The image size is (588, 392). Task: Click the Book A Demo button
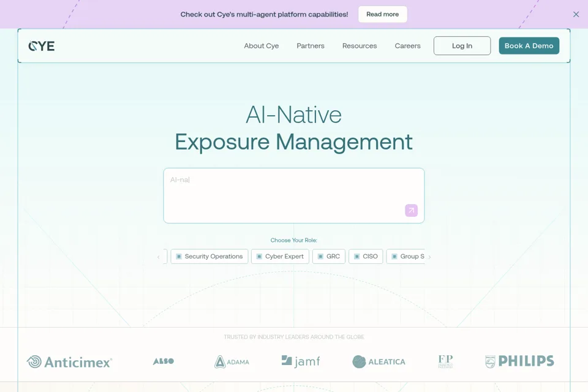click(x=529, y=46)
